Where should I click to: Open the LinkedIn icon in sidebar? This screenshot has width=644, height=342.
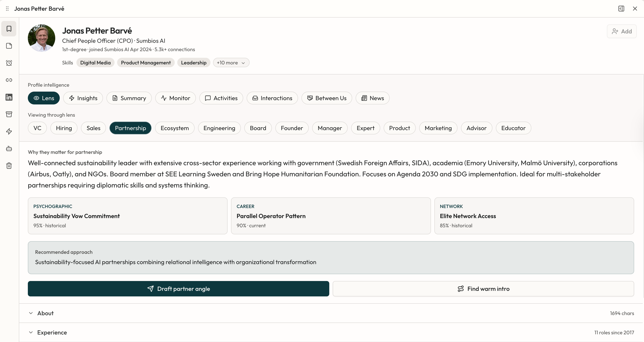coord(9,97)
